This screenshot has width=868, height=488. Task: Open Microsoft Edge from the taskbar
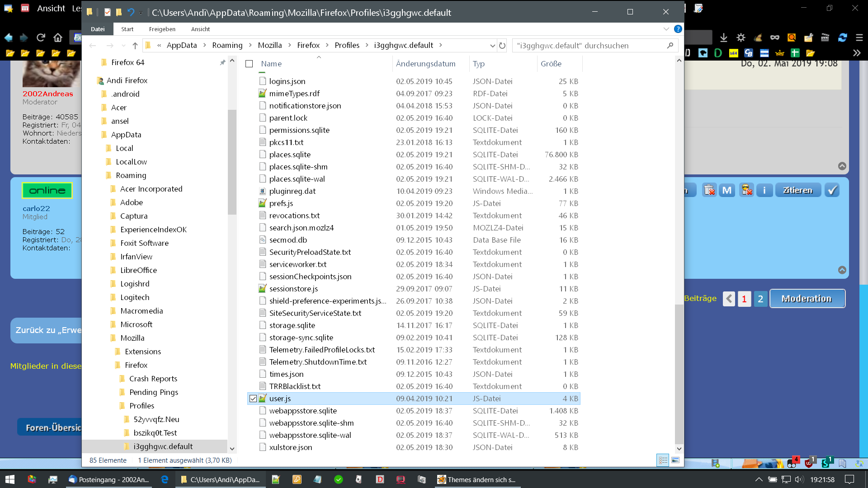point(165,479)
